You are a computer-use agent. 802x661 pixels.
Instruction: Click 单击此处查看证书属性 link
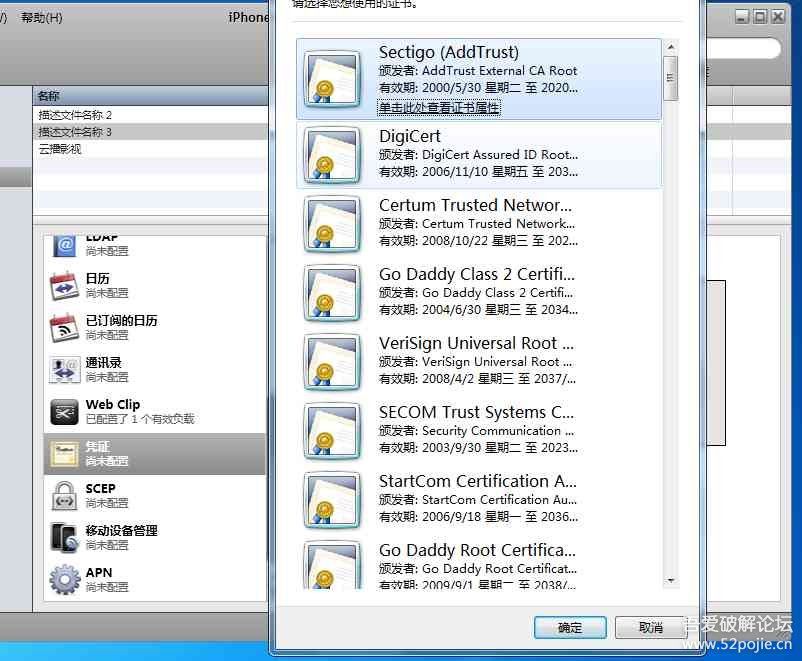[x=438, y=107]
